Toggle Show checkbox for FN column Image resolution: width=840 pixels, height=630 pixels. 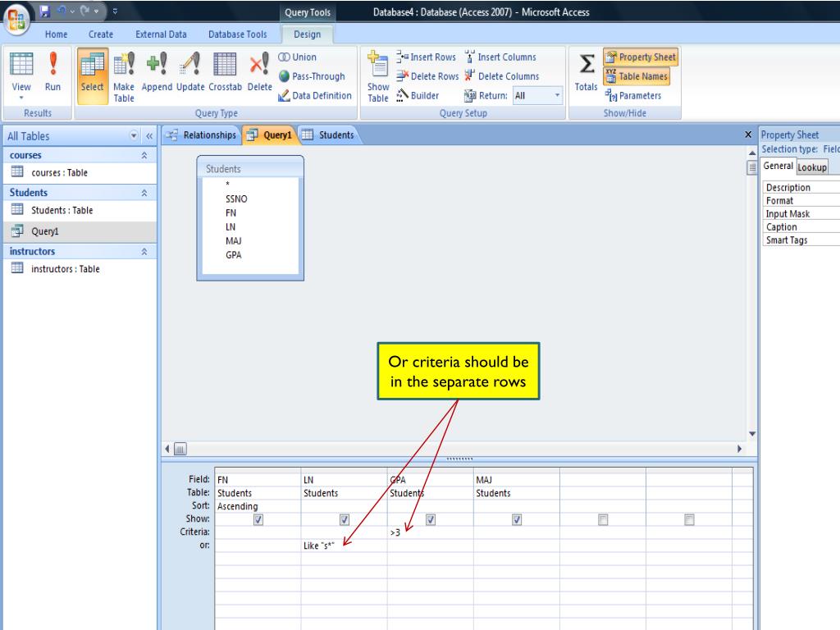(x=258, y=519)
